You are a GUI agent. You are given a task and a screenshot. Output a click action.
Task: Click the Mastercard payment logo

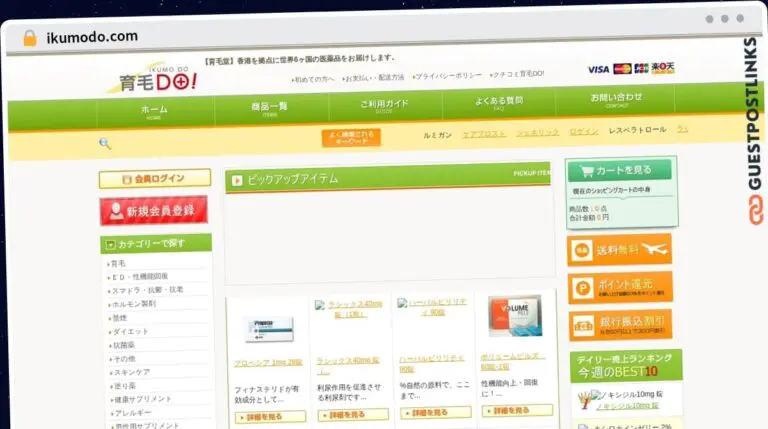622,69
